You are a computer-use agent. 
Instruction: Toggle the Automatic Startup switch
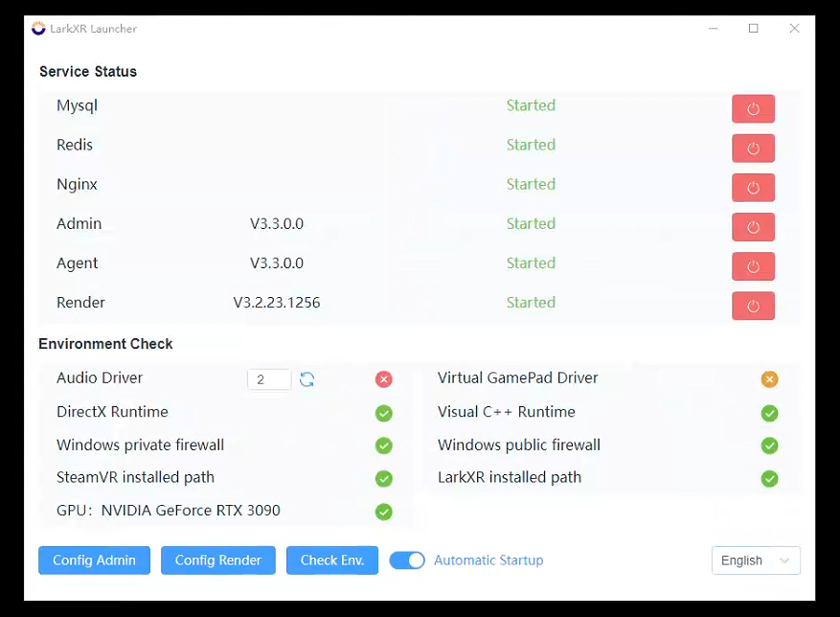(407, 560)
